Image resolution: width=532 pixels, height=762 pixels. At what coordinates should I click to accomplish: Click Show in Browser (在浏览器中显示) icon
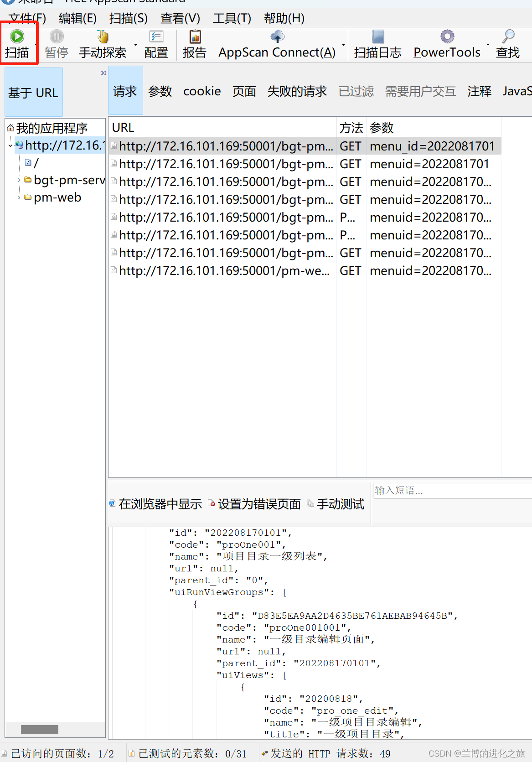(112, 503)
